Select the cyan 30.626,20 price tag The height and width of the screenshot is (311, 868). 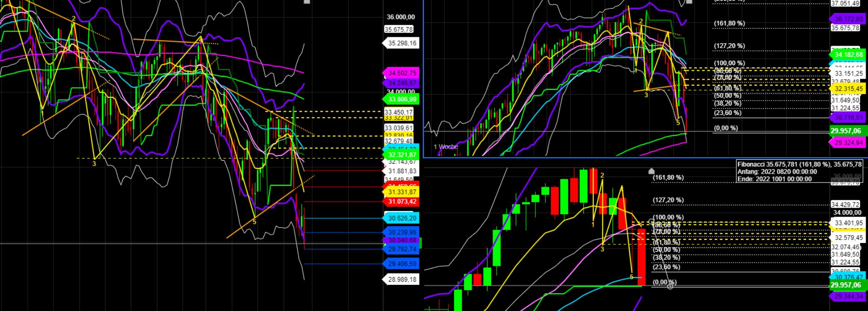[x=400, y=218]
